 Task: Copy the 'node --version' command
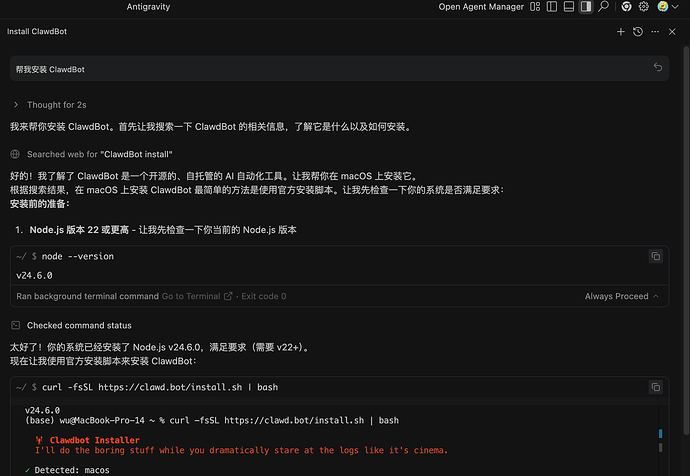pos(656,256)
